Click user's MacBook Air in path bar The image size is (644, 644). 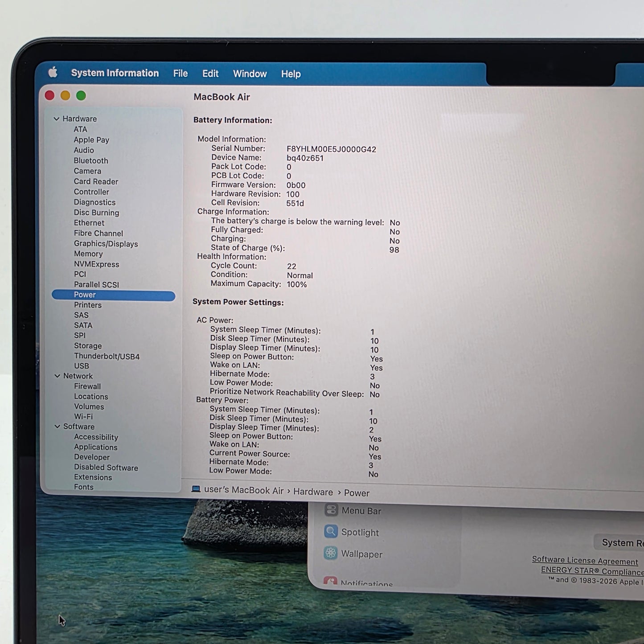pos(244,490)
